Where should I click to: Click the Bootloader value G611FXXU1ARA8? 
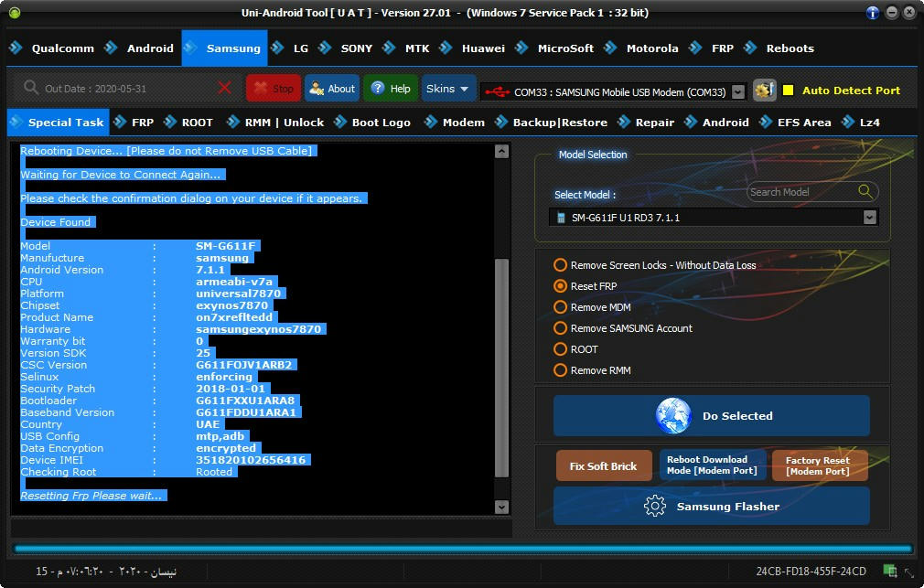[x=245, y=401]
